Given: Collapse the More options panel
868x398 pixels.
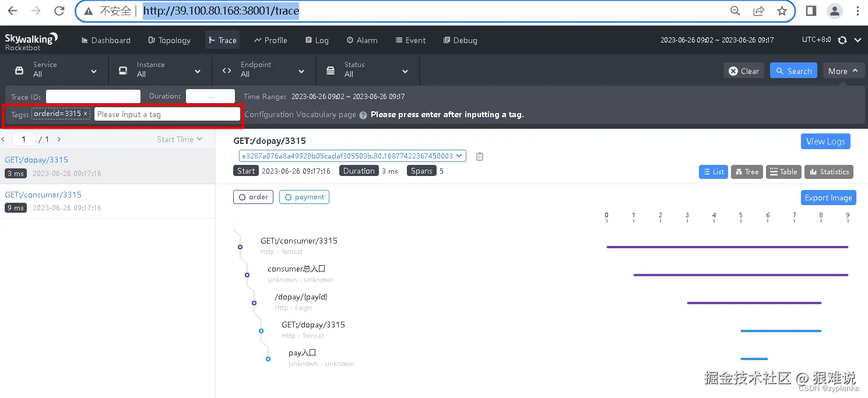Looking at the screenshot, I should (x=843, y=71).
